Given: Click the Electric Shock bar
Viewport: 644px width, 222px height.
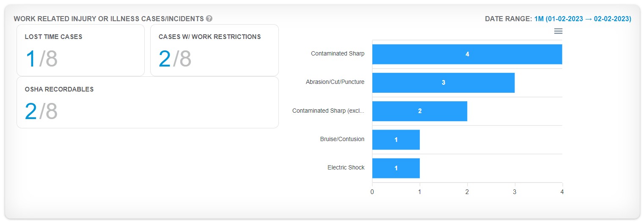Looking at the screenshot, I should 396,168.
